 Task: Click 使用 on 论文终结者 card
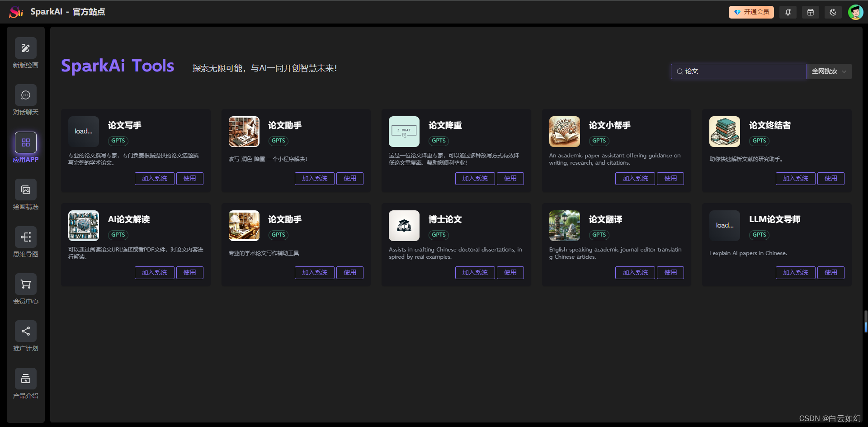pos(831,179)
